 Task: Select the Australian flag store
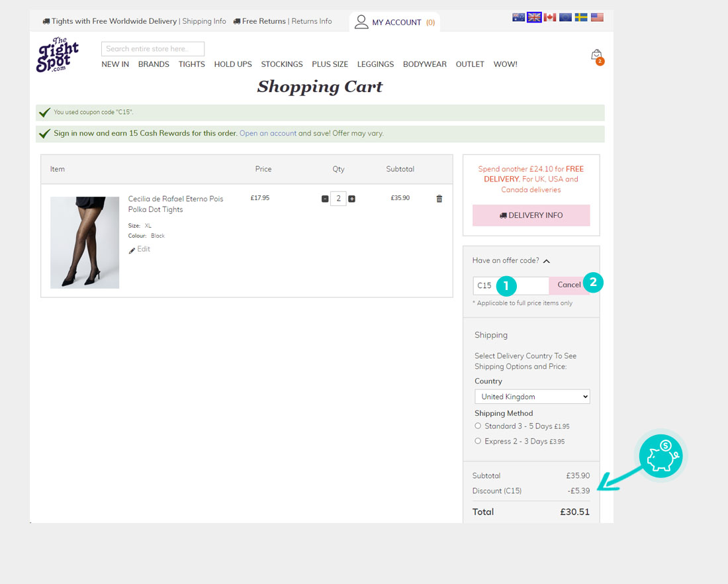518,18
